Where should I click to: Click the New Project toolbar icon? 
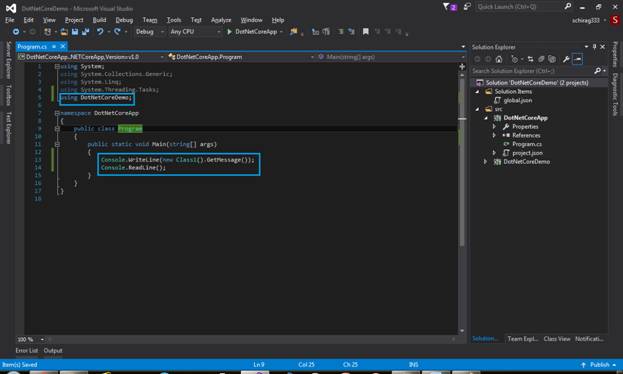point(47,31)
